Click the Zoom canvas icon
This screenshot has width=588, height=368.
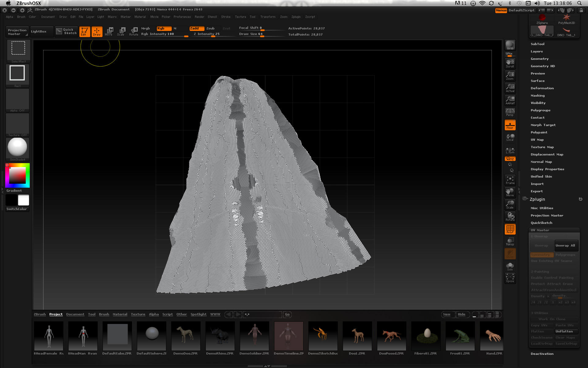click(x=510, y=76)
